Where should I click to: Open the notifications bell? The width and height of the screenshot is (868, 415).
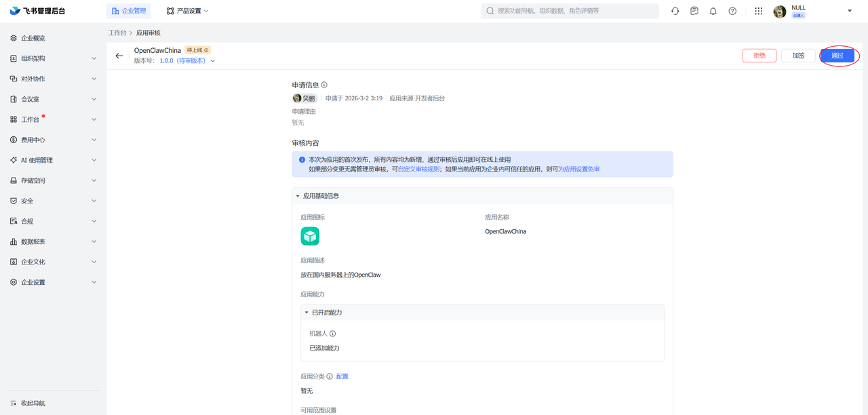[x=713, y=11]
